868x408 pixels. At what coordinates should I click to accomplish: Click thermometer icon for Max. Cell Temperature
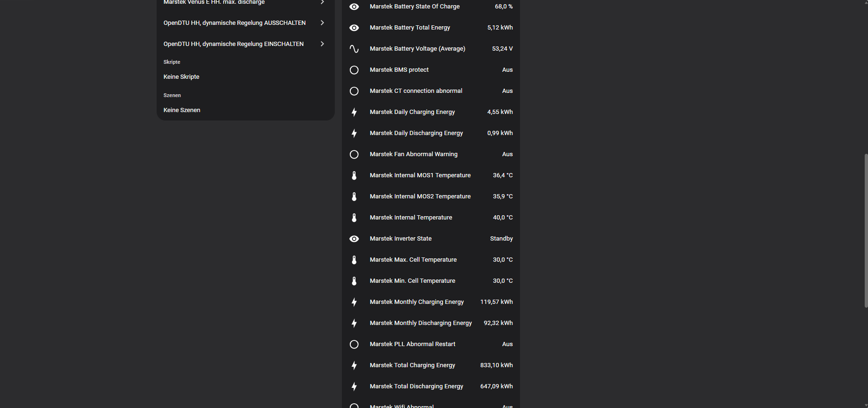[x=354, y=260]
